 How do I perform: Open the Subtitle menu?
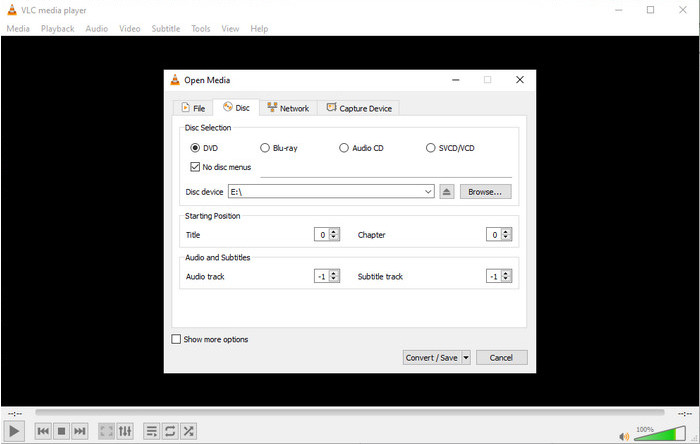click(x=166, y=29)
